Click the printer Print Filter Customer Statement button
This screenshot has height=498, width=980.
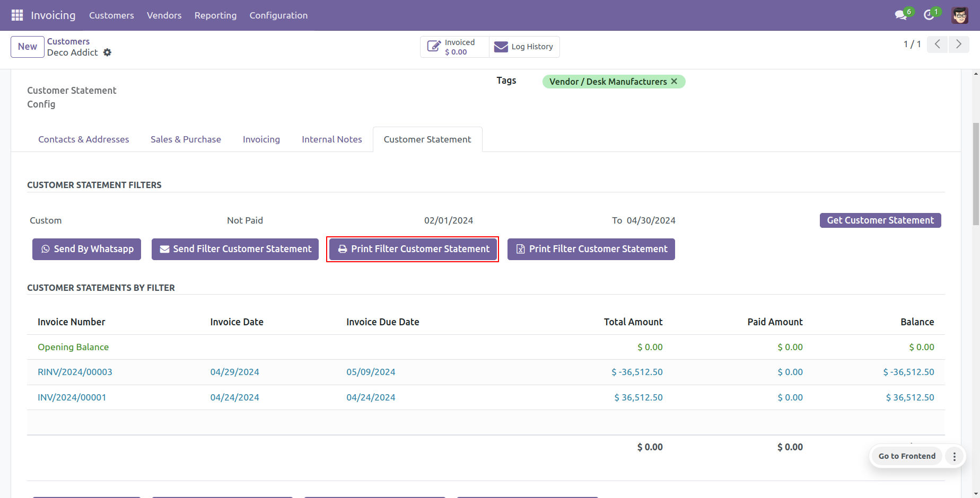click(413, 249)
